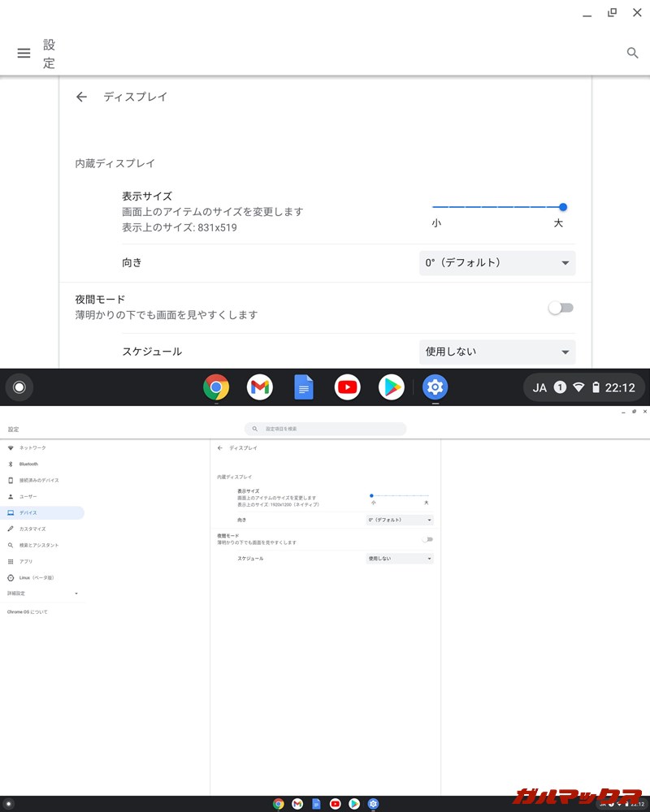The width and height of the screenshot is (650, 812).
Task: Click the back arrow on the ディスプレイ page
Action: 81,97
